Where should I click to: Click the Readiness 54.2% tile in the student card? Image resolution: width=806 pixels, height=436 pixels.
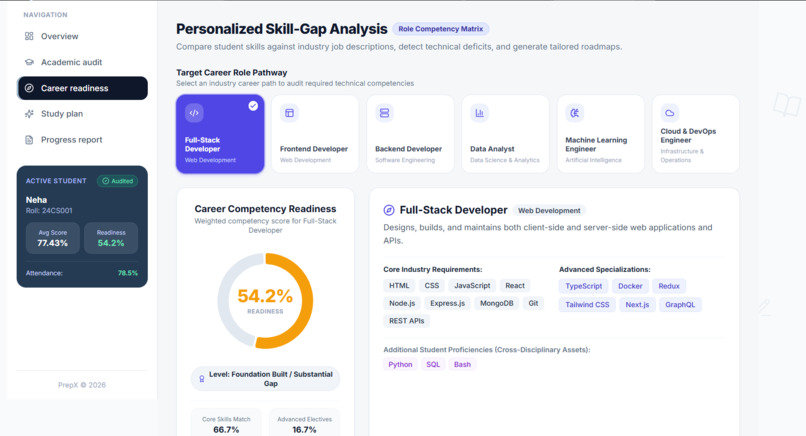pyautogui.click(x=111, y=238)
